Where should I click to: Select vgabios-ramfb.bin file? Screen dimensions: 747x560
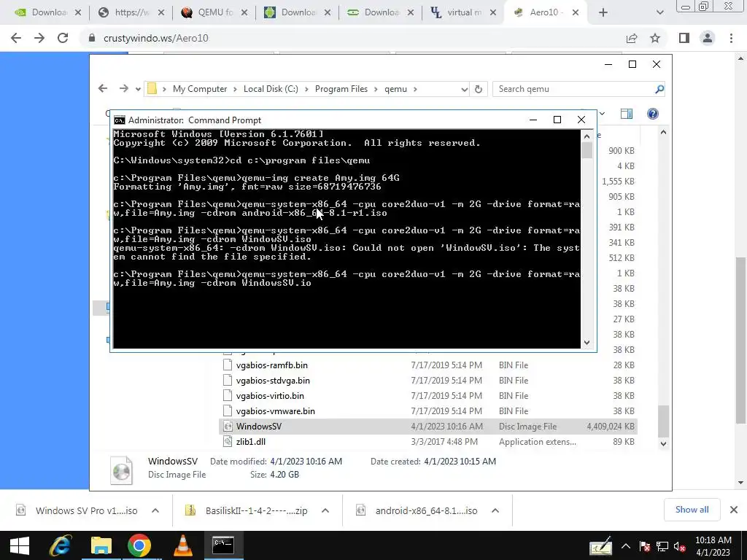(x=271, y=365)
